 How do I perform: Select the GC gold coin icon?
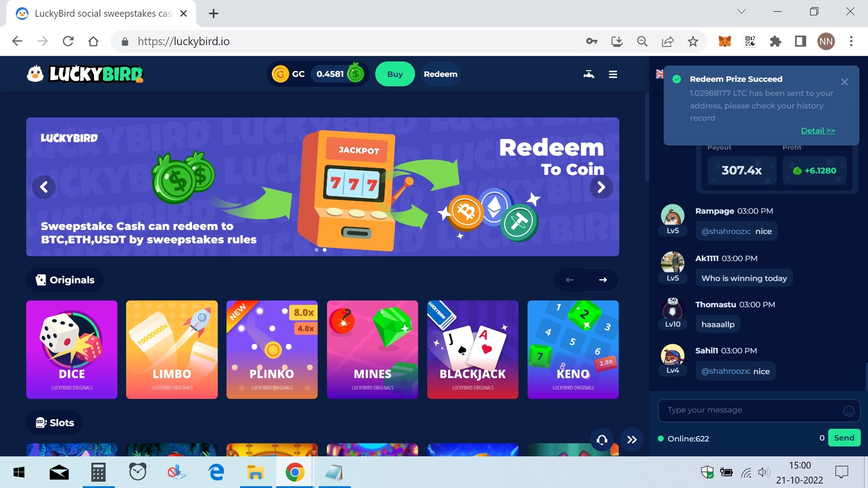click(280, 74)
